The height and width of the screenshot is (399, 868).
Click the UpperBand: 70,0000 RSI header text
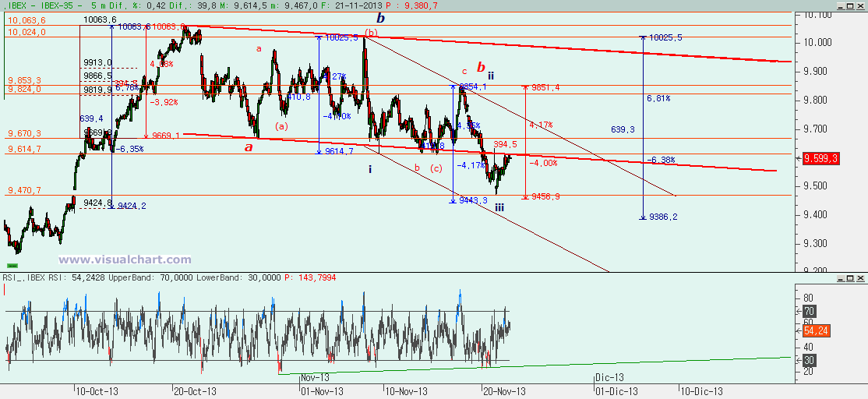pos(150,277)
